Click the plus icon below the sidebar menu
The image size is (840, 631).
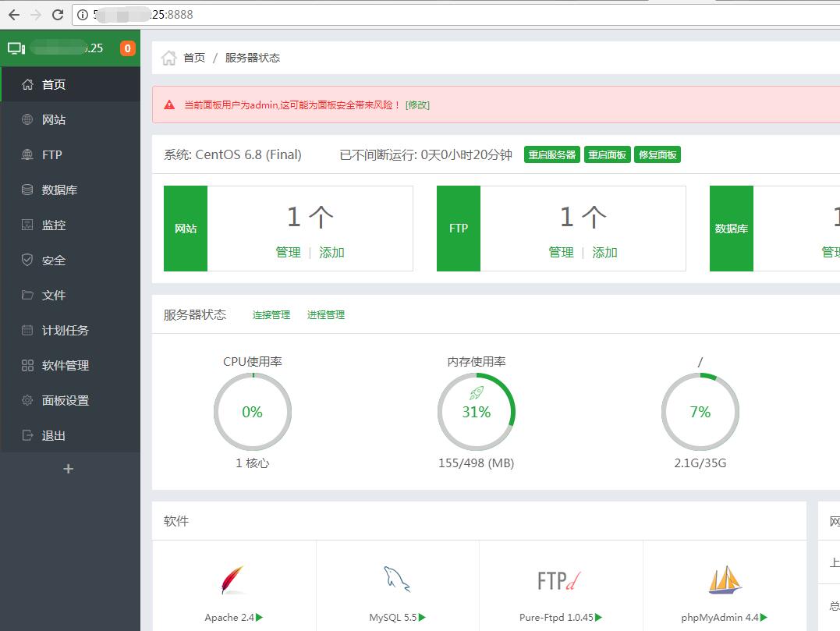68,470
